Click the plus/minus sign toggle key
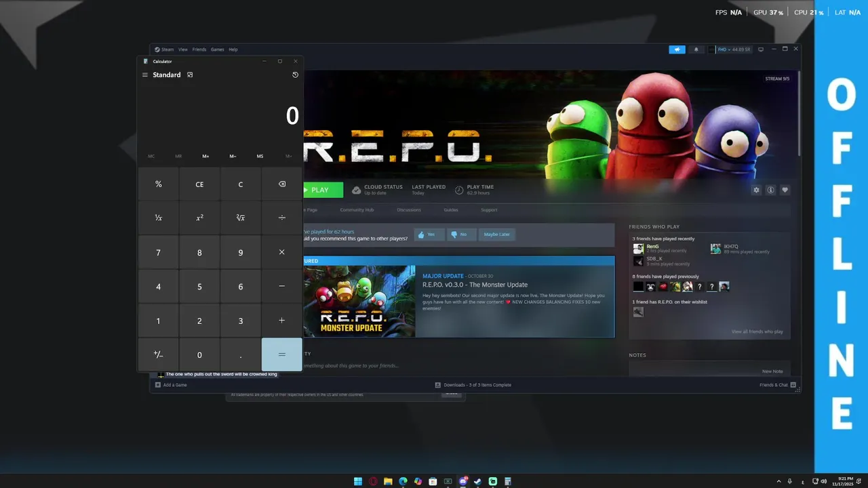 tap(159, 354)
